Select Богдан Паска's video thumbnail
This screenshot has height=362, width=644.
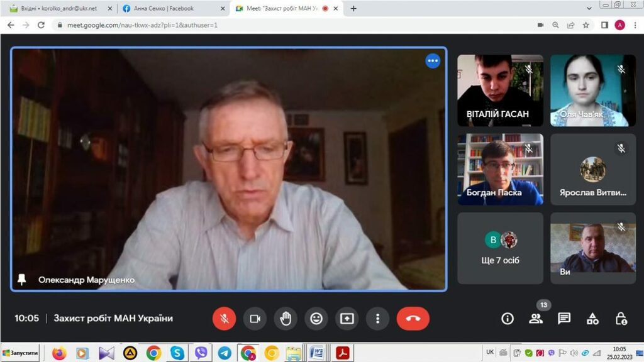501,169
